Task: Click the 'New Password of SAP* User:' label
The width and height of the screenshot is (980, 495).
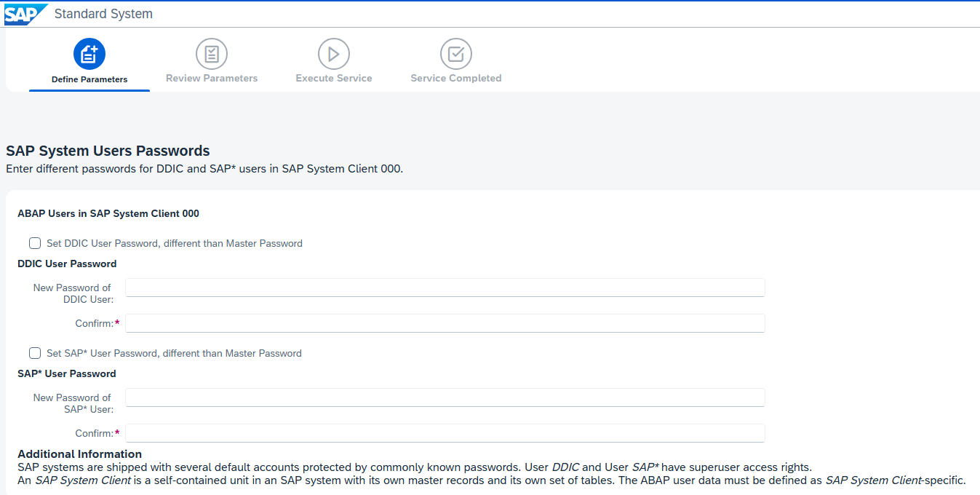Action: 73,403
